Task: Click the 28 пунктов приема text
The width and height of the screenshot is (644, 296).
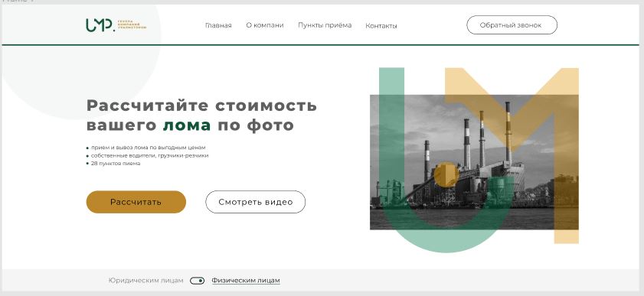Action: coord(116,163)
